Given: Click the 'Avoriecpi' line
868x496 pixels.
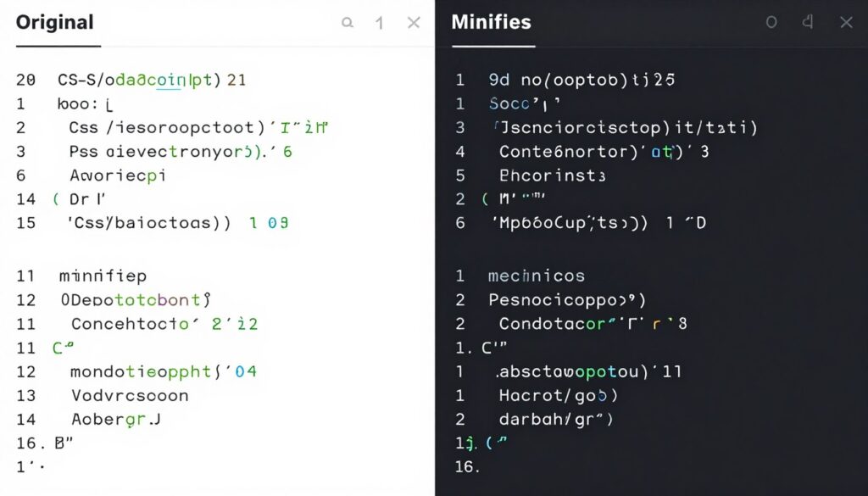Looking at the screenshot, I should [117, 176].
